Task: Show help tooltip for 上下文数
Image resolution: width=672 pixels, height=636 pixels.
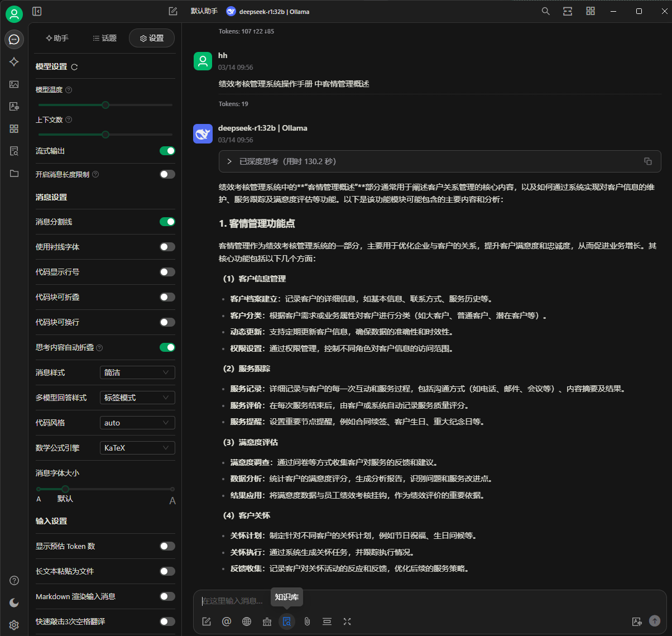Action: coord(69,120)
